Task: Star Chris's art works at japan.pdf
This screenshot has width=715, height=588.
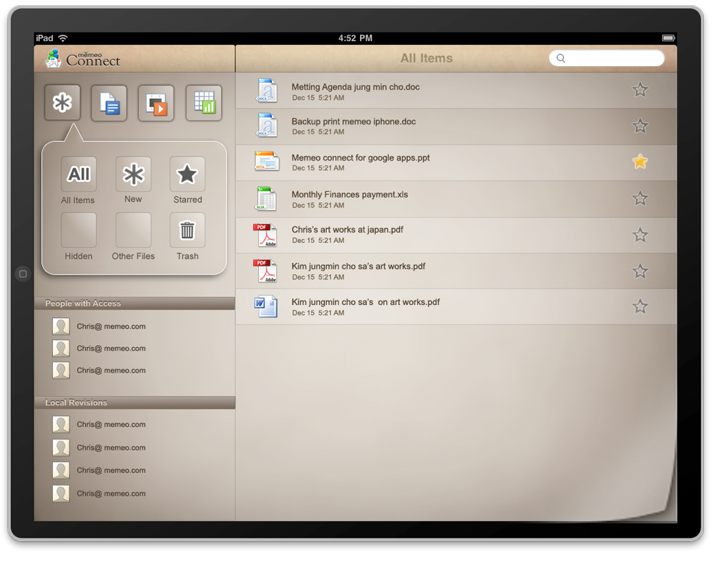Action: [x=640, y=235]
